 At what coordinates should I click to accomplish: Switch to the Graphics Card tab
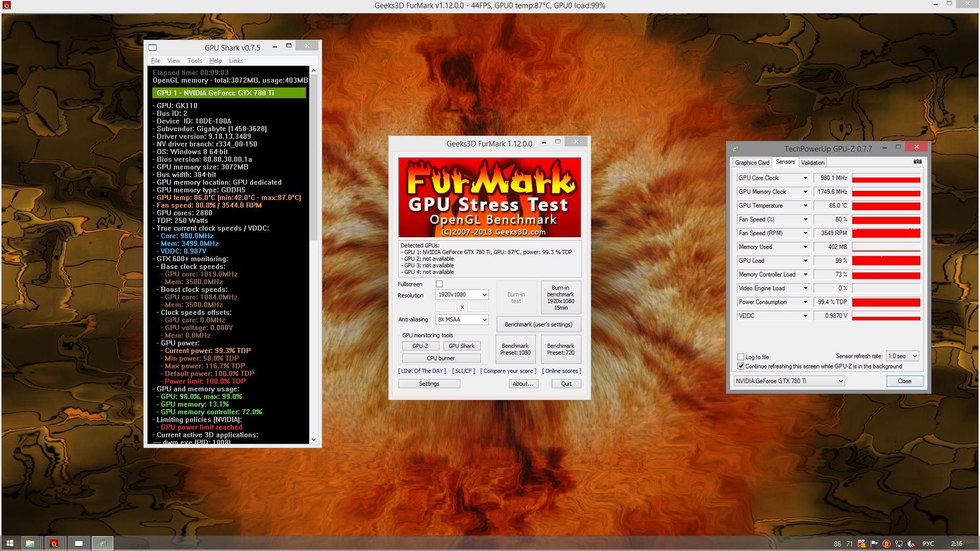(752, 163)
